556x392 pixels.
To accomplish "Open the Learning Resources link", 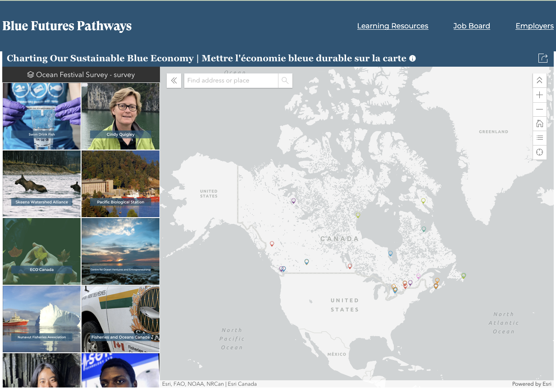I will [393, 26].
